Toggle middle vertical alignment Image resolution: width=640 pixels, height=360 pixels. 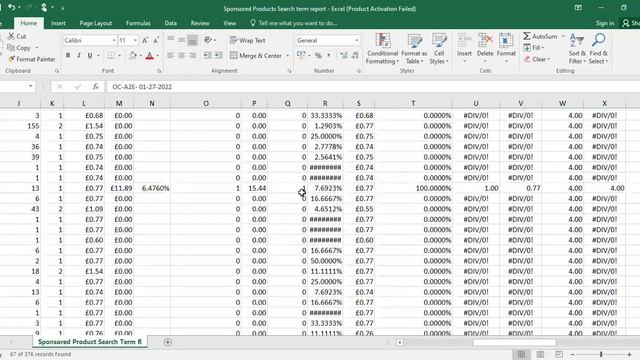(182, 40)
